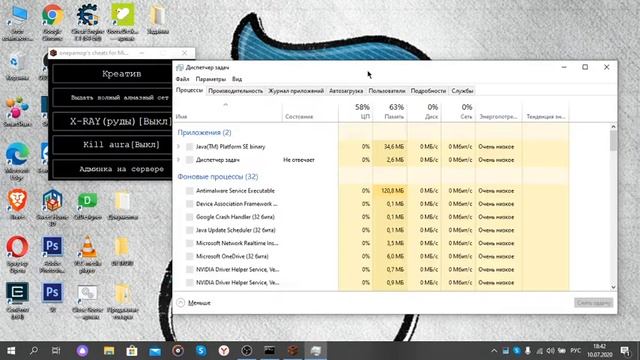The width and height of the screenshot is (640, 360).
Task: Switch to the Журнал приложений tab
Action: click(296, 91)
